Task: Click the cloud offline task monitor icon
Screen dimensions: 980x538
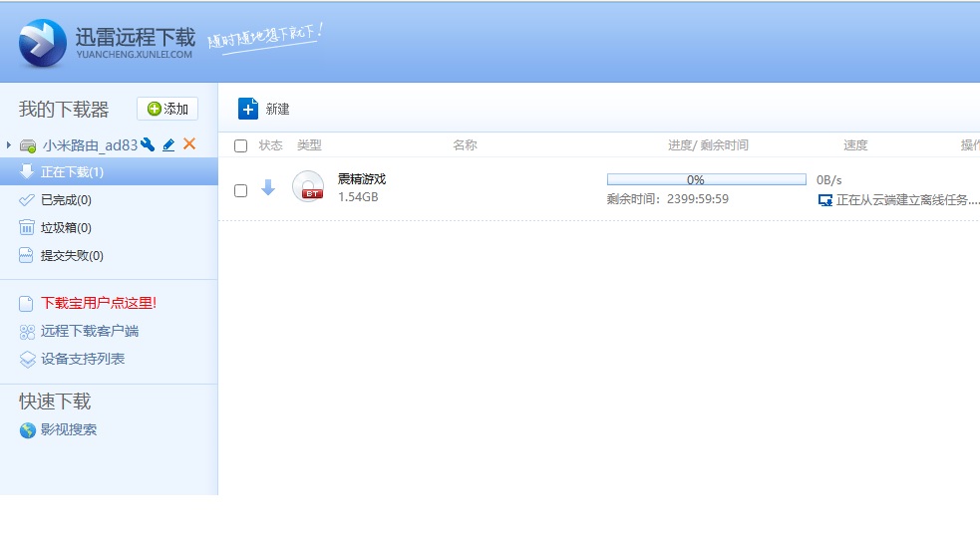Action: coord(825,200)
